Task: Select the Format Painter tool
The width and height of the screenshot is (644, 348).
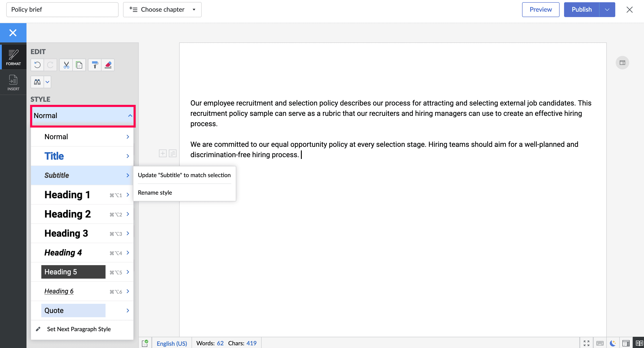Action: click(x=95, y=65)
